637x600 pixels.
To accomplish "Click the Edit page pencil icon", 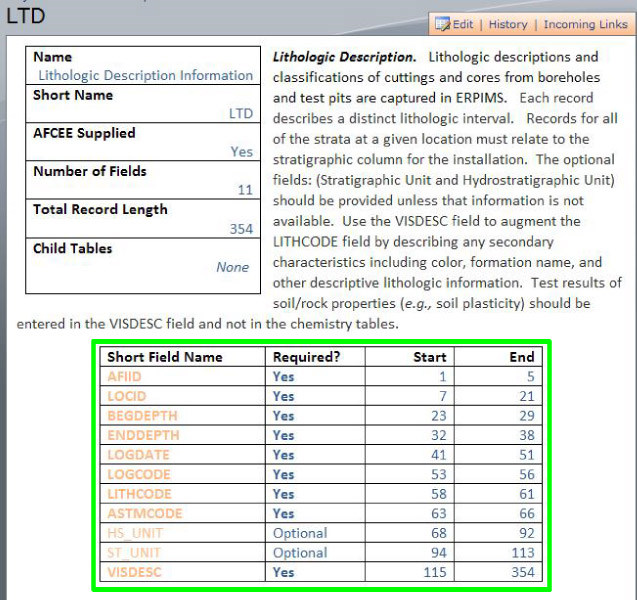I will 443,24.
